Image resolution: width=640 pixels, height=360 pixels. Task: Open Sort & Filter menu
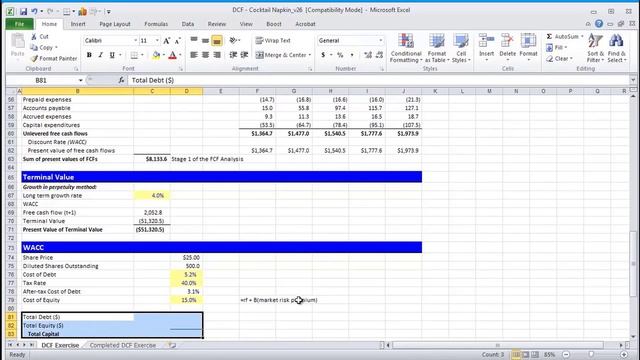(x=595, y=48)
